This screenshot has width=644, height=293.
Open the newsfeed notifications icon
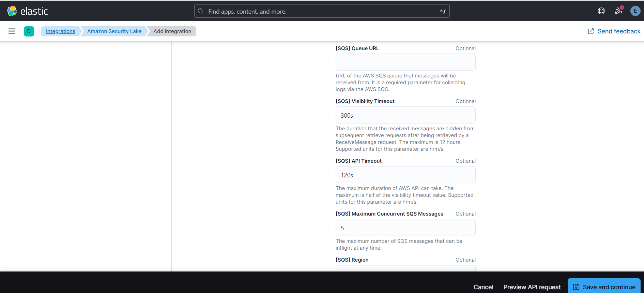[618, 11]
